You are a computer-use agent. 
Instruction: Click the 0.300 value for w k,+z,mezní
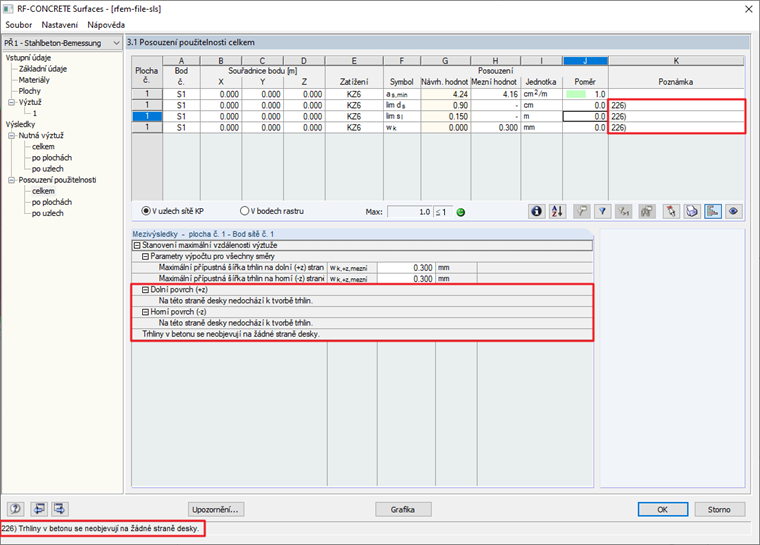point(406,268)
